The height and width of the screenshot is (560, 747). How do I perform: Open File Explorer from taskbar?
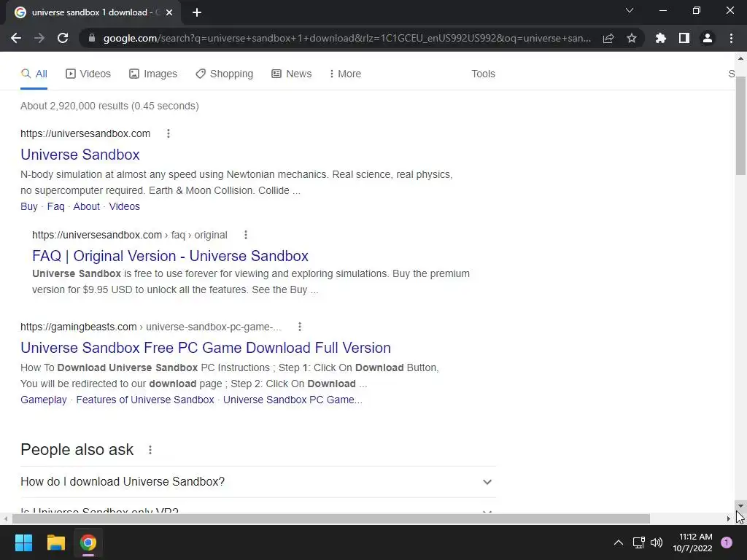(x=55, y=542)
